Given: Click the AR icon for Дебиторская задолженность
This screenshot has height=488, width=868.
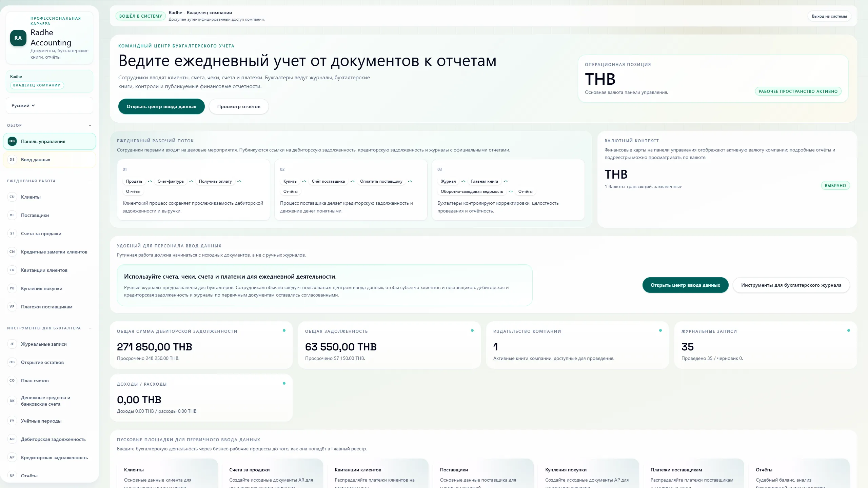Looking at the screenshot, I should pyautogui.click(x=12, y=439).
